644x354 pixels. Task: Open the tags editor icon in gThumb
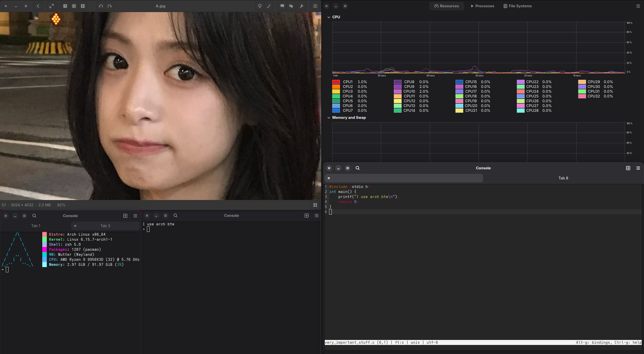[x=291, y=6]
